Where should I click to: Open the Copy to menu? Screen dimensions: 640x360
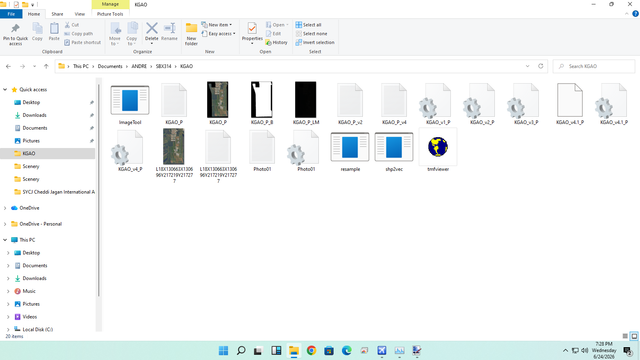tap(131, 34)
